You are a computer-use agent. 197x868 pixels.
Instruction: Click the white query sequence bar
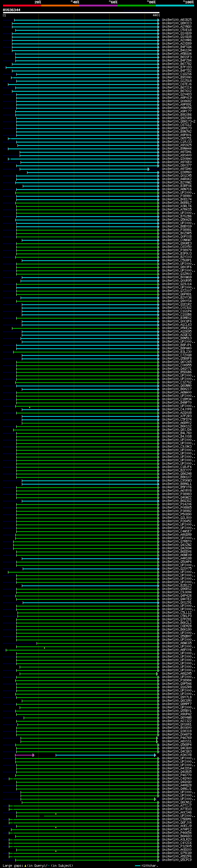[x=81, y=13]
